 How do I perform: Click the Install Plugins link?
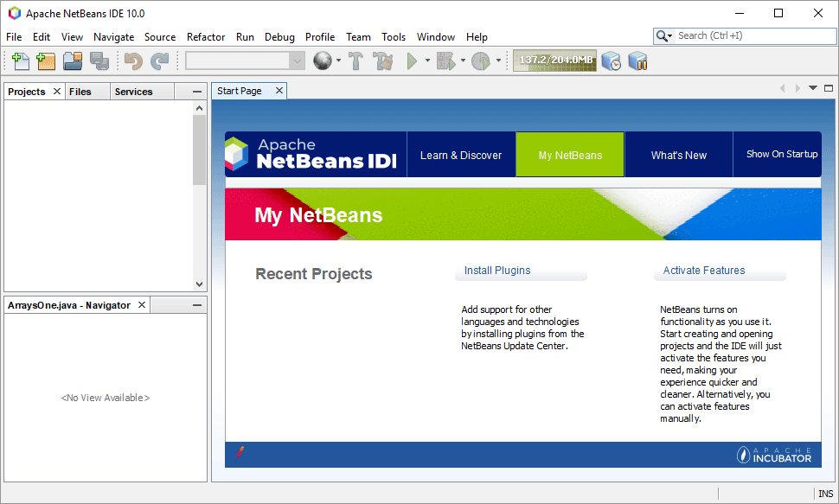coord(496,270)
